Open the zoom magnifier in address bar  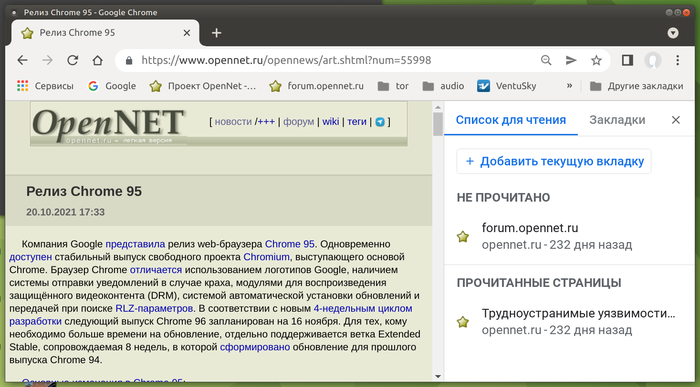546,60
